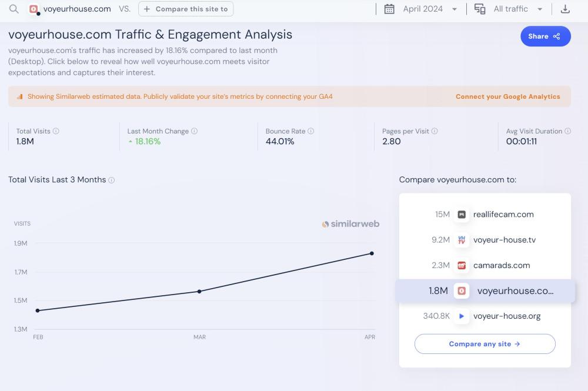The width and height of the screenshot is (588, 391).
Task: Click the Compare any site button
Action: coord(485,344)
